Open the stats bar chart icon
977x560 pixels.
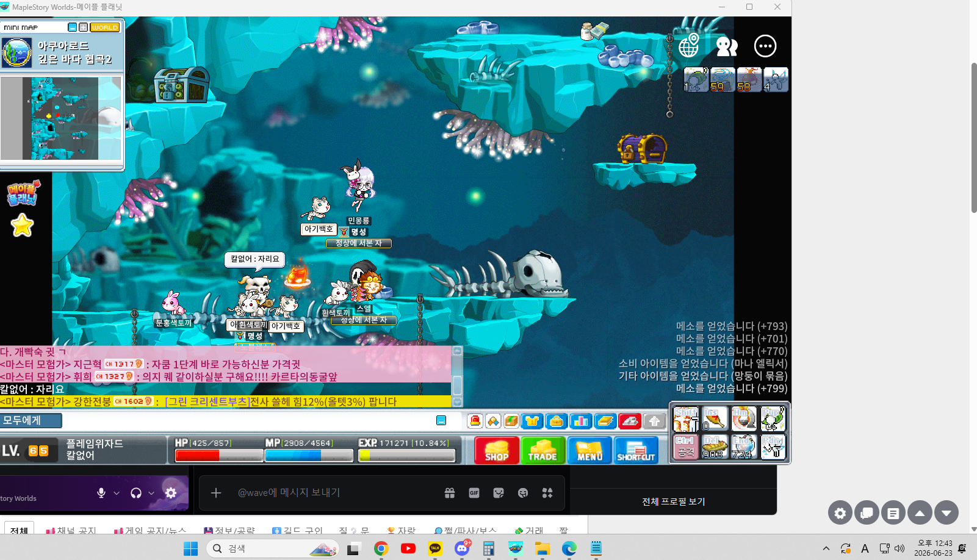[x=580, y=421]
